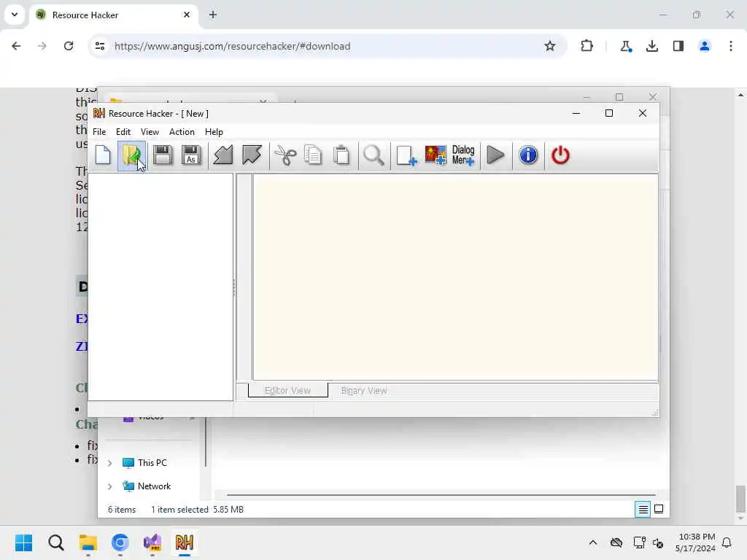Open the clock showing 10:38 PM
The width and height of the screenshot is (747, 560).
click(x=695, y=542)
